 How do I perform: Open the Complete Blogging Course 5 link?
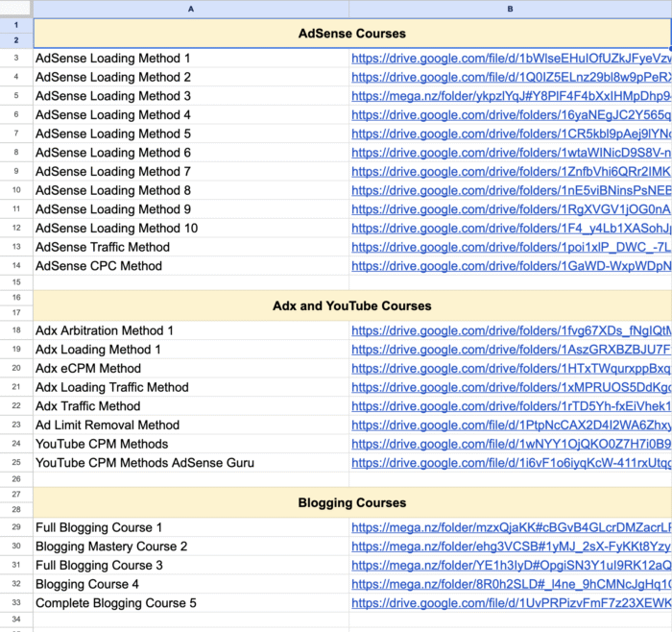pos(512,603)
